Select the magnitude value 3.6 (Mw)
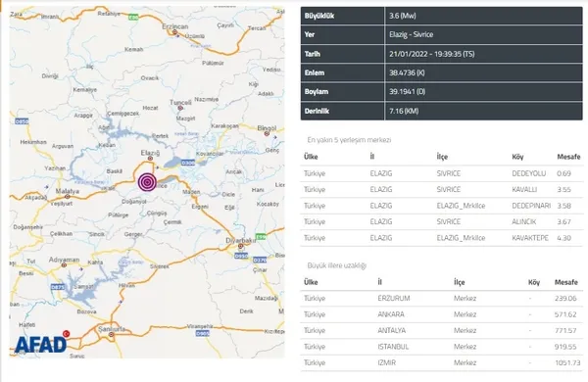Viewport: 588px width, 382px height. (x=403, y=16)
